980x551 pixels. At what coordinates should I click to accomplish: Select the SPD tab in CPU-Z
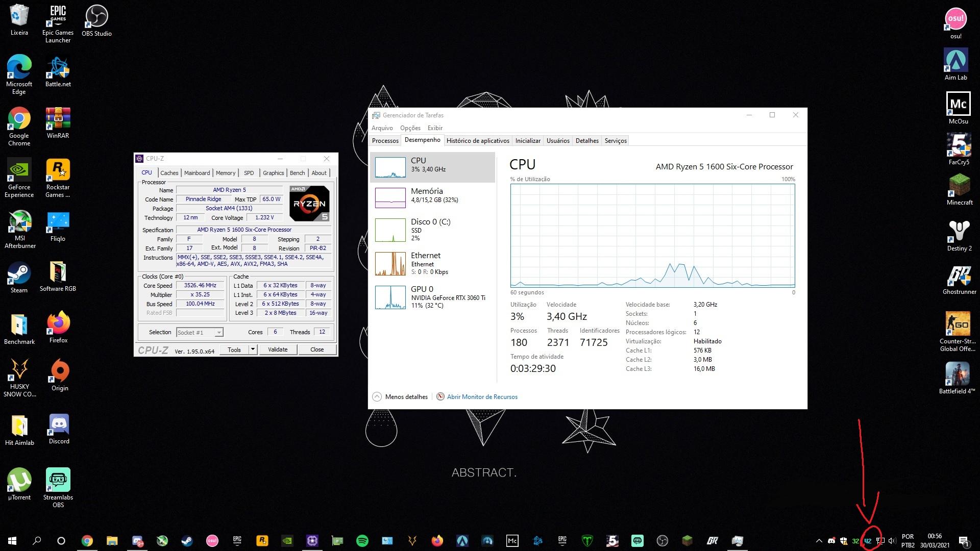point(249,173)
